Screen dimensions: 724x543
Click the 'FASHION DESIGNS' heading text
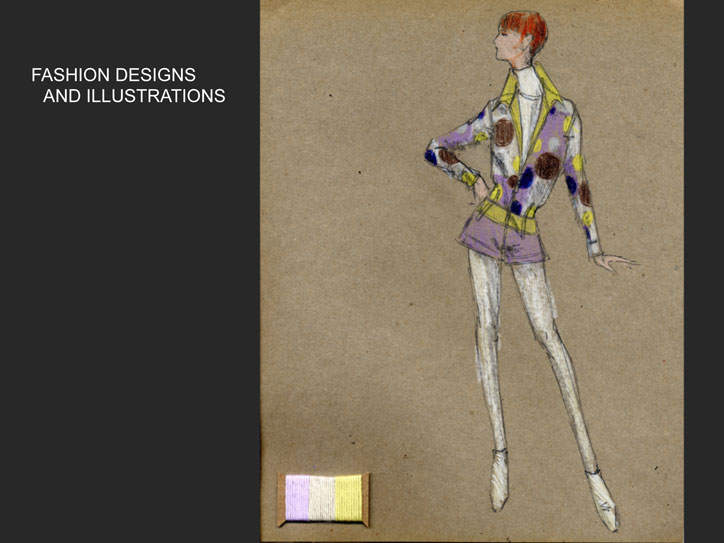(x=113, y=75)
